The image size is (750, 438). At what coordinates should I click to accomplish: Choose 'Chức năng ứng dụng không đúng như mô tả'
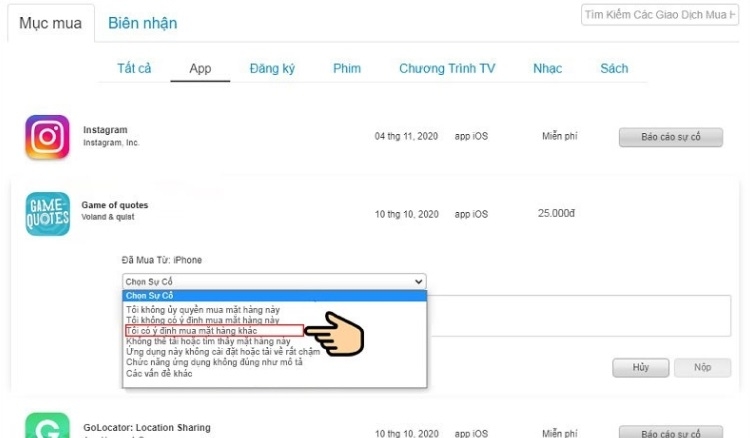pos(214,362)
